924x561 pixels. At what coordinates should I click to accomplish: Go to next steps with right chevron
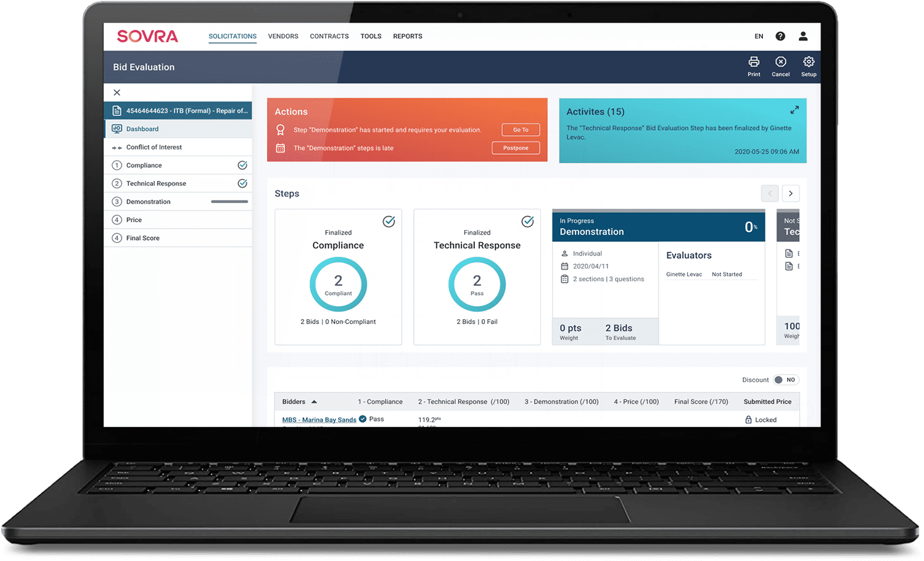point(791,193)
